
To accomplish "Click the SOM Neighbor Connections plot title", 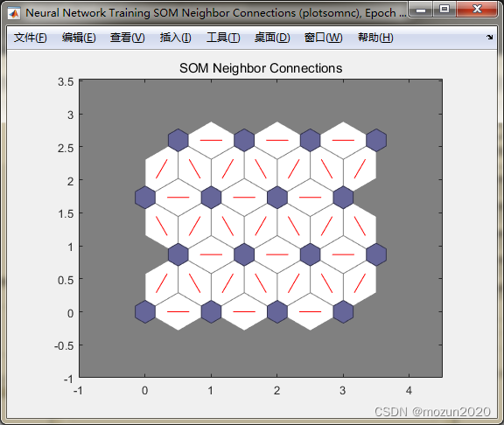I will 261,68.
